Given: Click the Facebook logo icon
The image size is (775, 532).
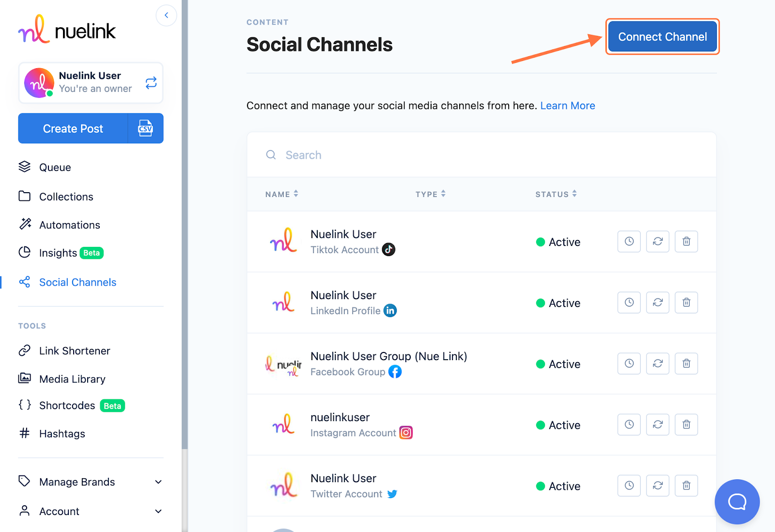Looking at the screenshot, I should click(x=395, y=371).
